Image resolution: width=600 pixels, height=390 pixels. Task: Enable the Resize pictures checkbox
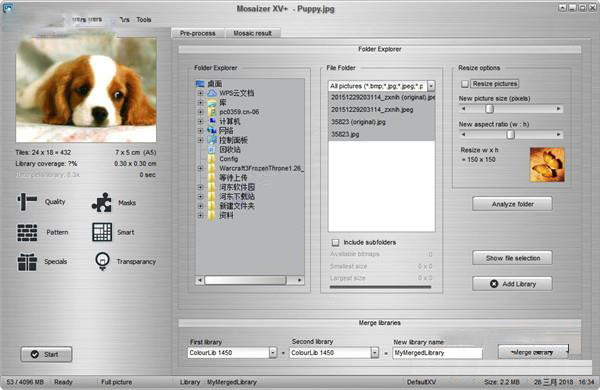pyautogui.click(x=465, y=83)
